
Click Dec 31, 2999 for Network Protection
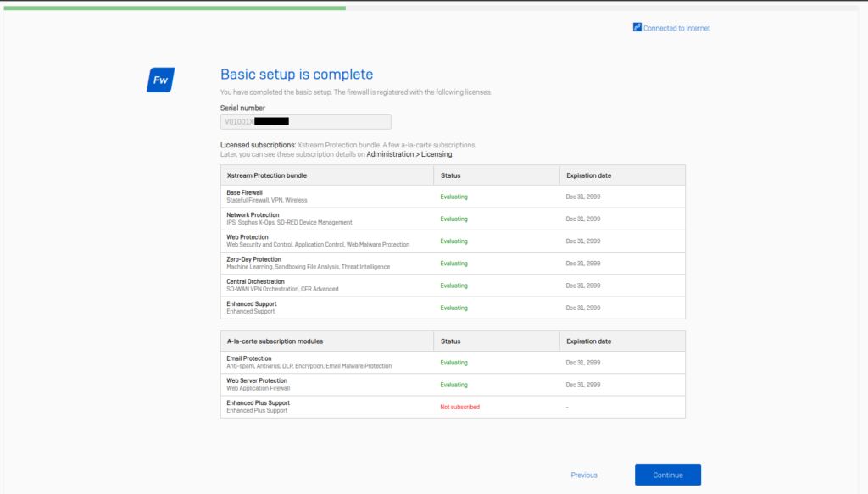[x=582, y=219]
